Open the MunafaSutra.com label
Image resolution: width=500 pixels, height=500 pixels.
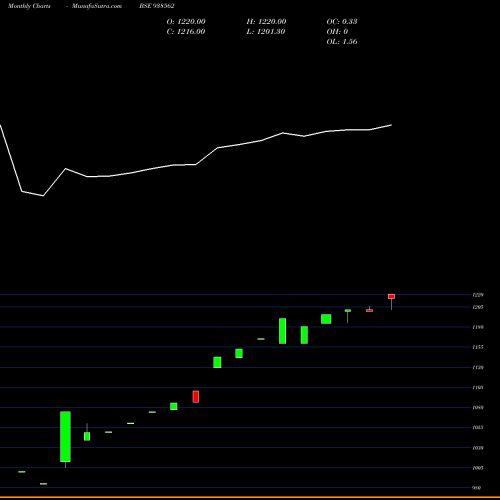(97, 6)
